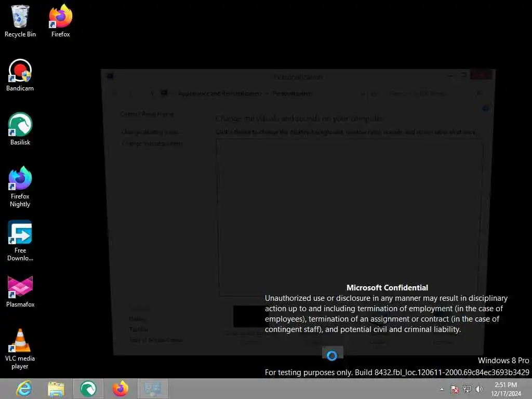Open the Action Center flag icon
The width and height of the screenshot is (532, 399).
[454, 389]
